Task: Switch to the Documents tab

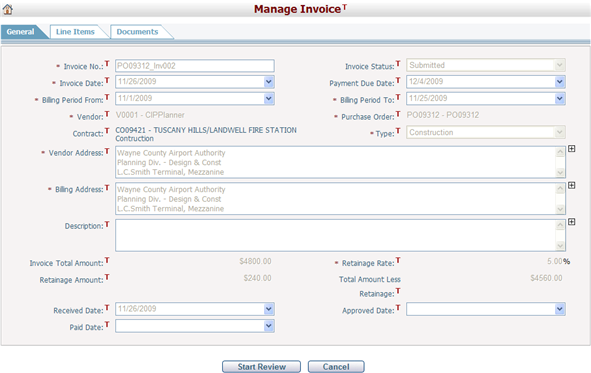Action: pos(138,32)
